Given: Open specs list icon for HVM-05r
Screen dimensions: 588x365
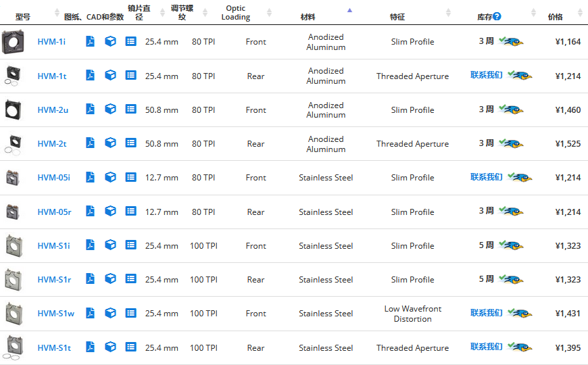Looking at the screenshot, I should click(x=130, y=211).
